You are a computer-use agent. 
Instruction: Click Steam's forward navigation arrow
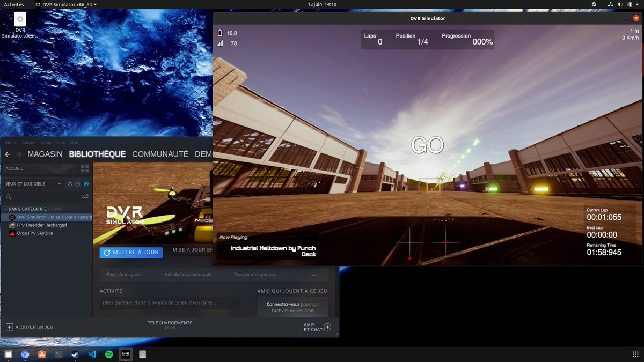19,154
